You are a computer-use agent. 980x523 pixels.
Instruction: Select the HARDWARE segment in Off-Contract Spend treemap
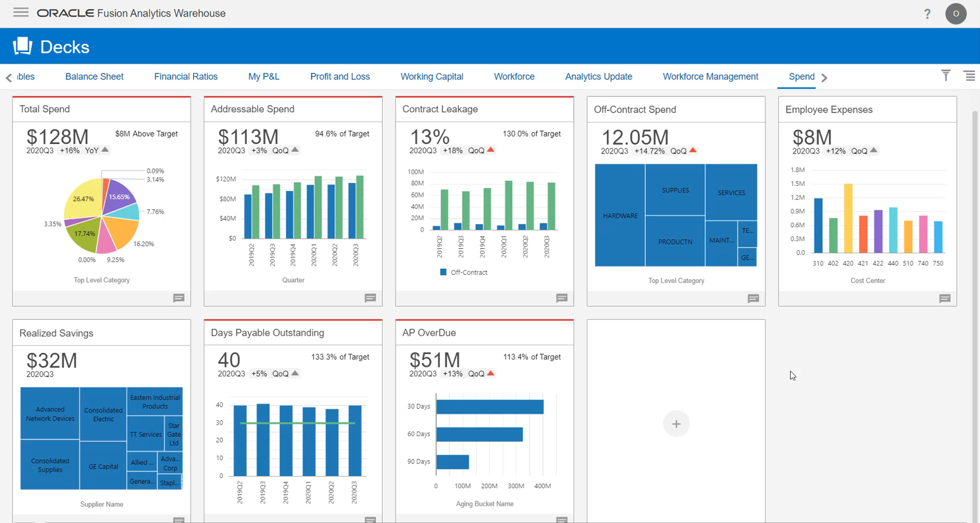[x=619, y=215]
